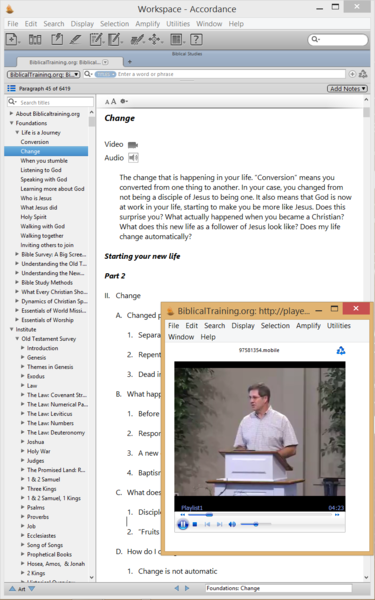
Task: Select 'Inviting others to join' entry
Action: [x=47, y=245]
